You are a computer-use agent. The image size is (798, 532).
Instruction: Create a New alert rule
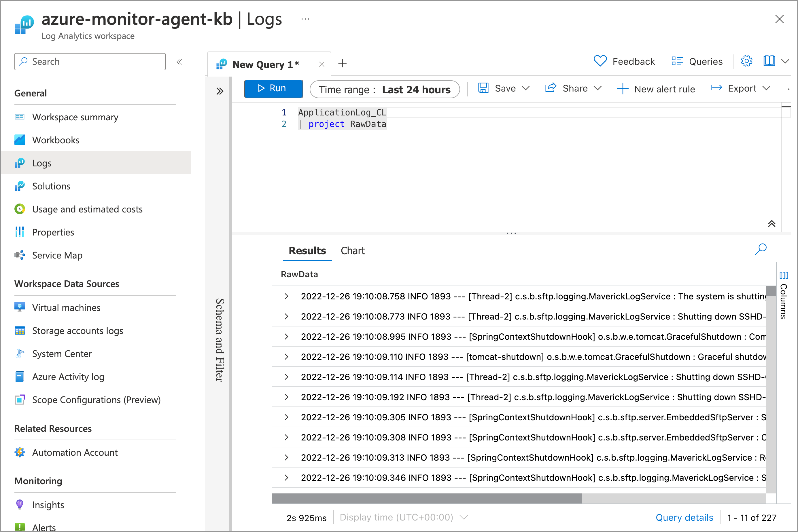click(x=656, y=89)
